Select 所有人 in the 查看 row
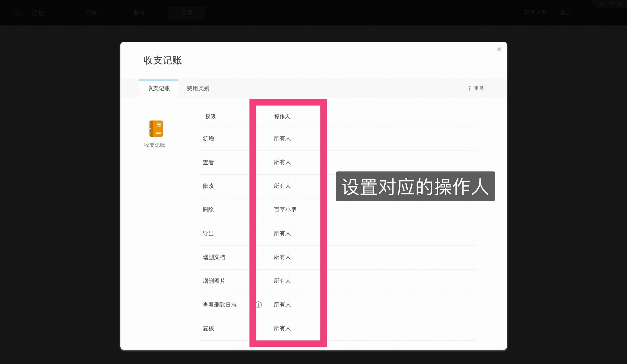627x364 pixels. pos(282,162)
